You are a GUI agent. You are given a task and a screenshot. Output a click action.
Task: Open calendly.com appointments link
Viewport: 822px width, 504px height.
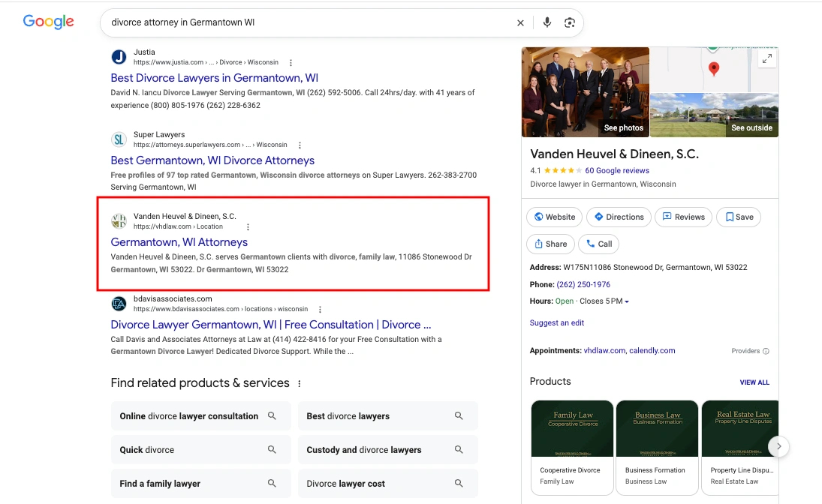point(652,350)
